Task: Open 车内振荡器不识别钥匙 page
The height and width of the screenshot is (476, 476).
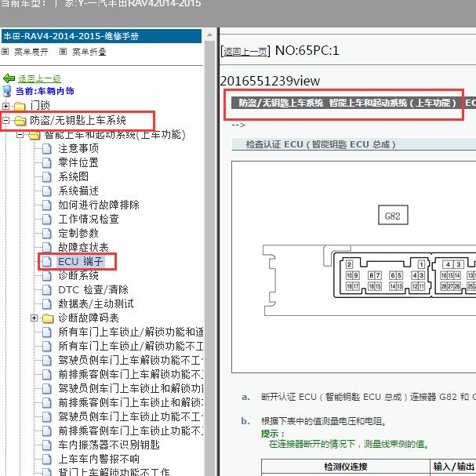Action: coord(109,445)
